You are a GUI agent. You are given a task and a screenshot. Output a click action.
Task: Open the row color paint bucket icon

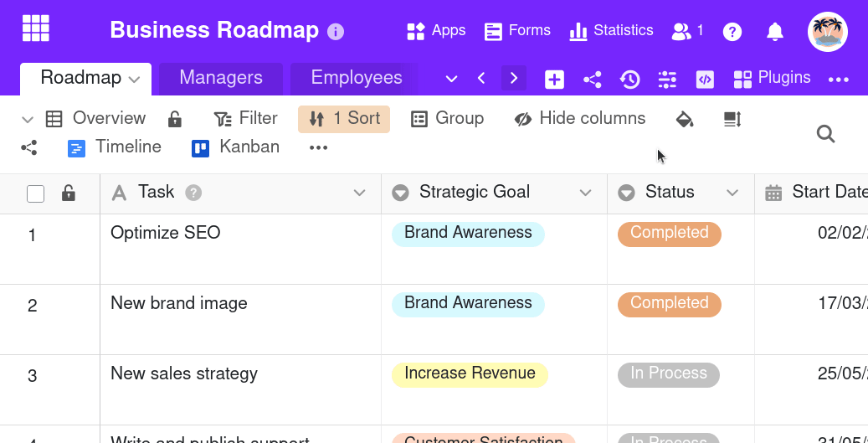tap(685, 119)
